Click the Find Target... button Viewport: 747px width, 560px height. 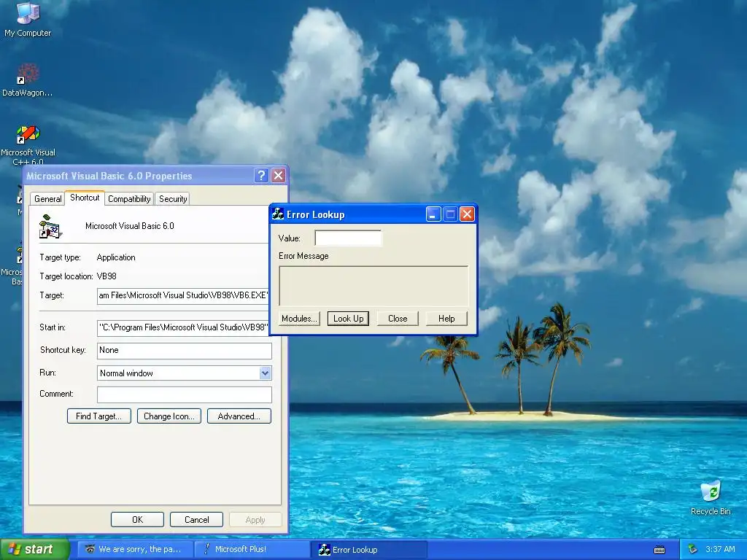(x=99, y=416)
